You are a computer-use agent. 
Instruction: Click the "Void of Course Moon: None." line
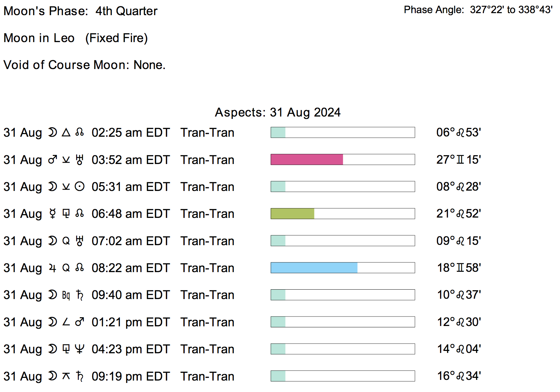[x=85, y=65]
